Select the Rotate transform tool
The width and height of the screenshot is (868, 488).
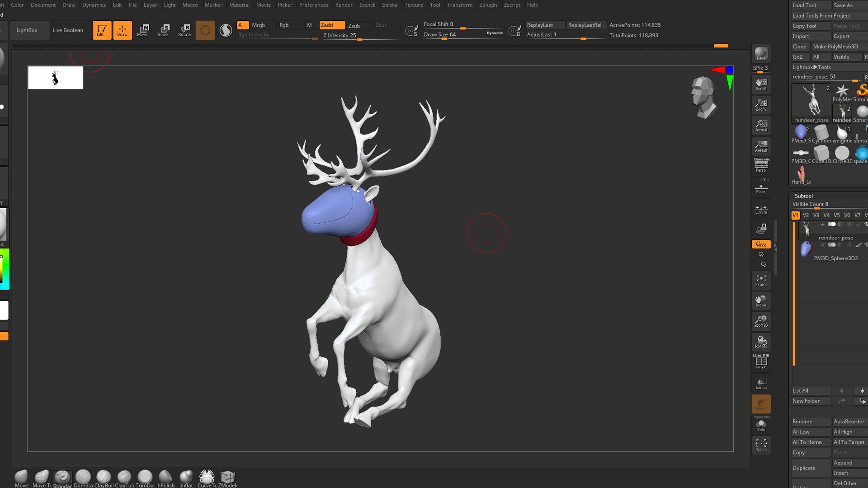[x=184, y=30]
